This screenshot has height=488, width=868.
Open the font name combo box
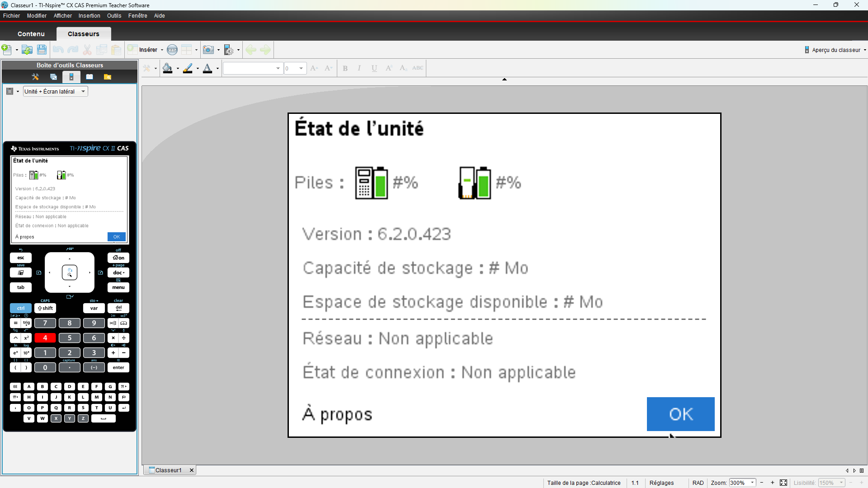tap(253, 68)
